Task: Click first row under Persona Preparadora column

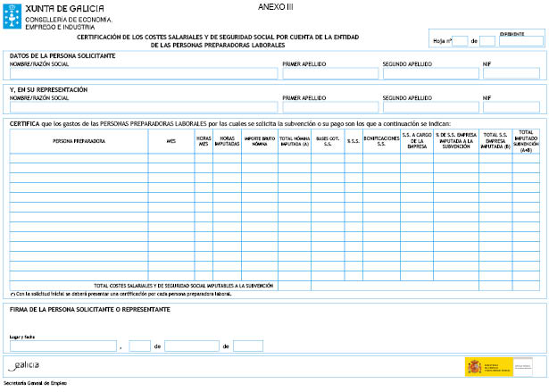Action: 79,158
